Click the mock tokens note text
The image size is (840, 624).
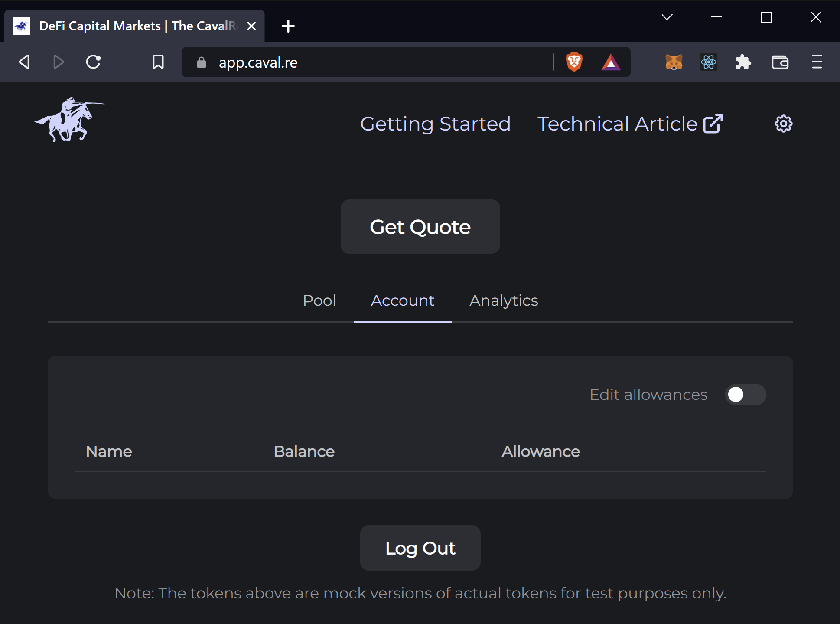point(420,593)
